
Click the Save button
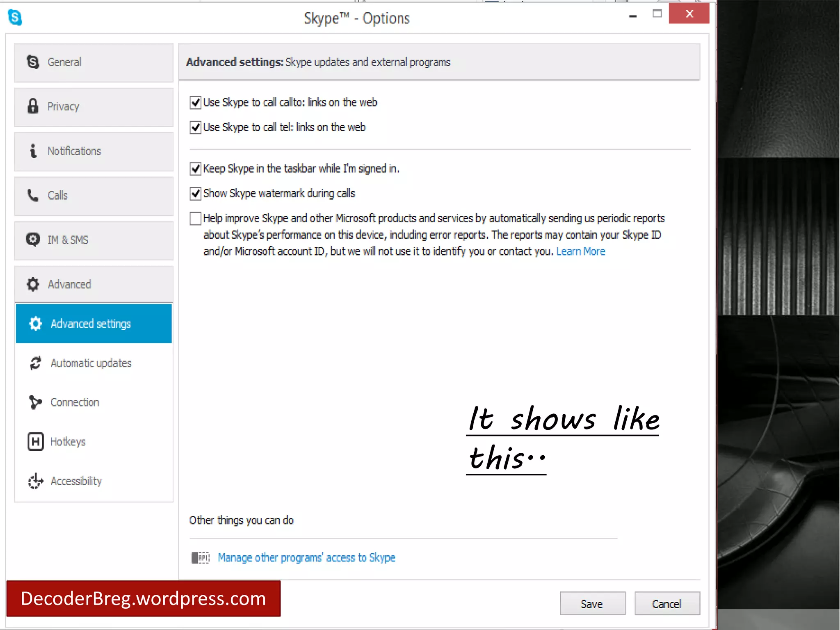click(592, 604)
